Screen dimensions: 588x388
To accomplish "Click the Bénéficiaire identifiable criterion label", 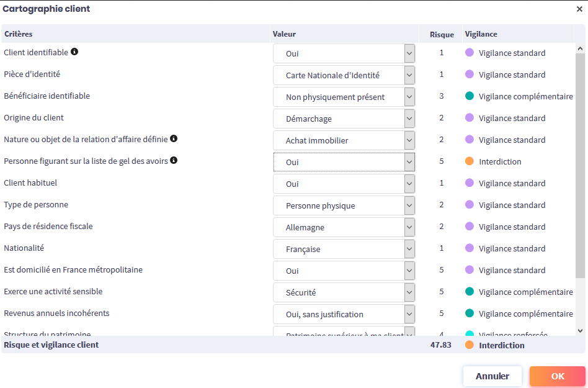I will [47, 96].
